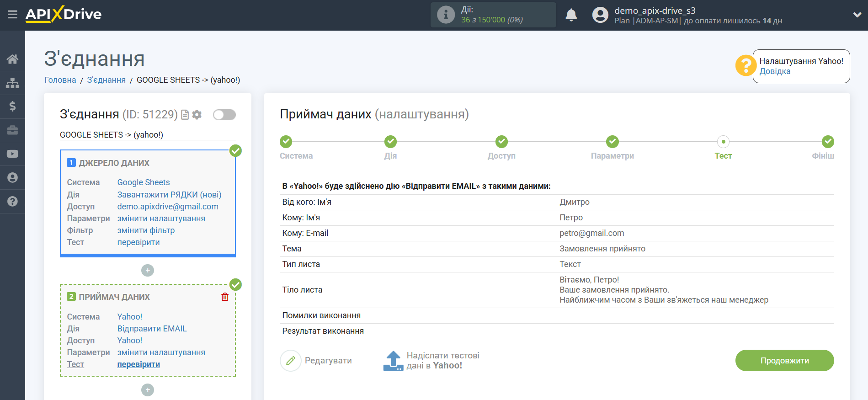Click receiver перевірити test link
The height and width of the screenshot is (400, 868).
coord(138,364)
